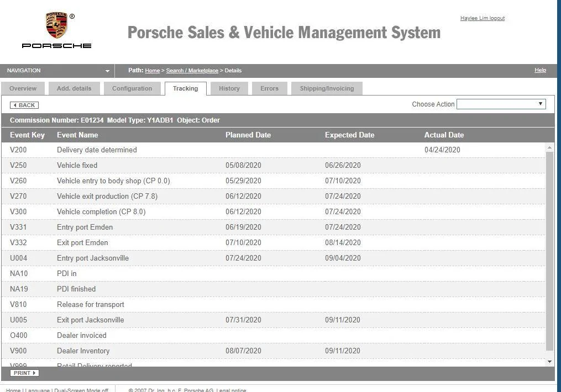Click the vertical scrollbar thumb

[549, 251]
